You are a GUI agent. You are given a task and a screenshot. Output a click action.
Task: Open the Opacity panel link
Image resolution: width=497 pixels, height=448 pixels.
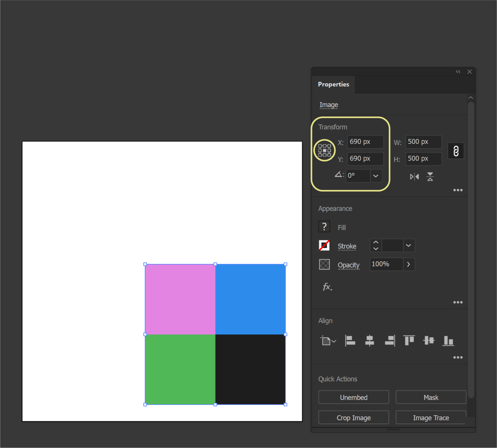(x=349, y=265)
